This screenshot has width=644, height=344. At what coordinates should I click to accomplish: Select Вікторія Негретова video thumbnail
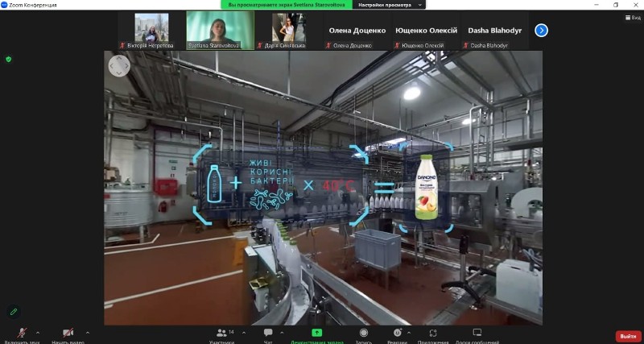pyautogui.click(x=151, y=31)
